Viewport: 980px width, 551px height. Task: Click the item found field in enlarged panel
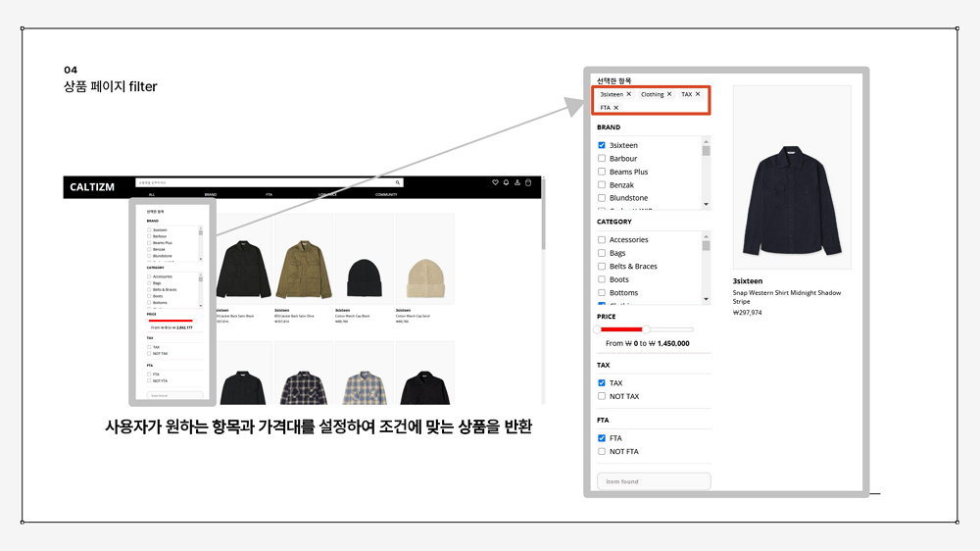click(654, 481)
